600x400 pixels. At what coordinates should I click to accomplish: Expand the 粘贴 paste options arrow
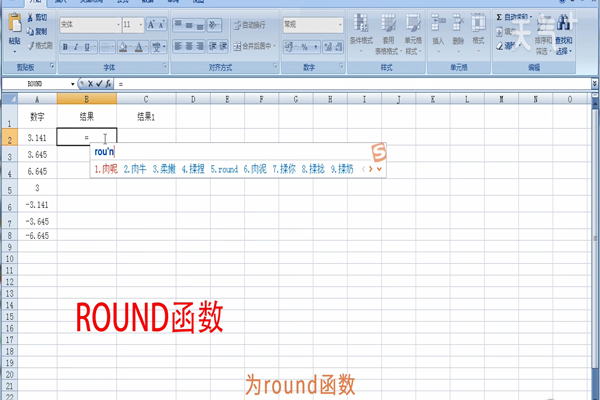click(x=15, y=51)
